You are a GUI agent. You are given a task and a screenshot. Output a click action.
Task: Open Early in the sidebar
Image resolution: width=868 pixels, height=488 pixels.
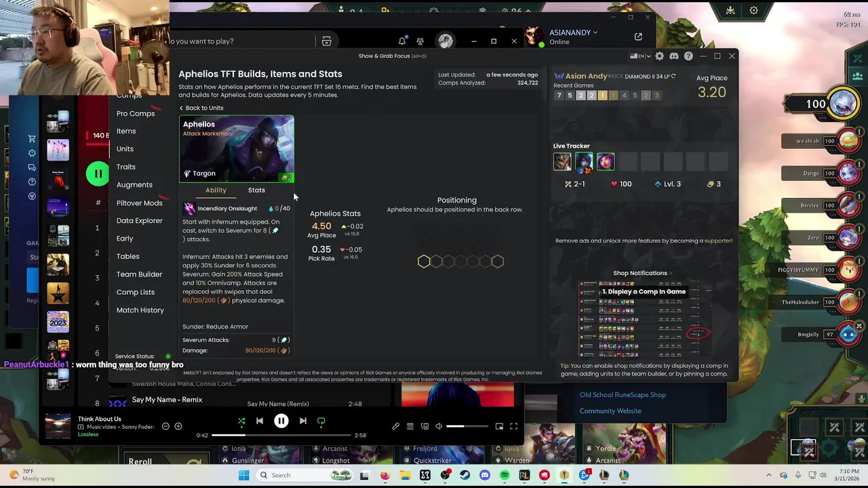(125, 239)
